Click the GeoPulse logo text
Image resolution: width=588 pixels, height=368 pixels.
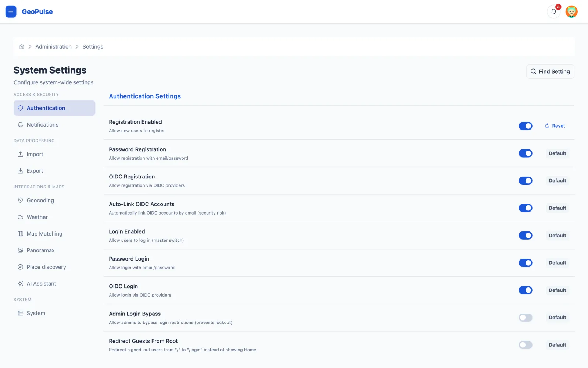[x=37, y=11]
